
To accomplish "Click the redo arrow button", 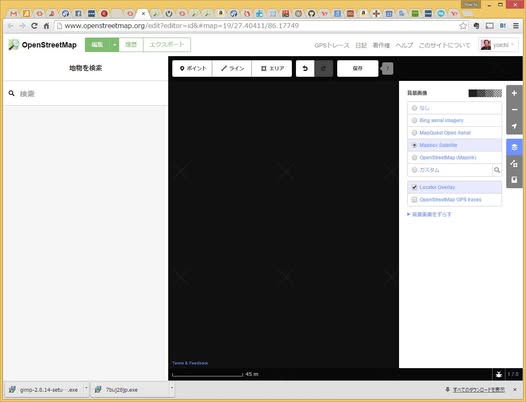I will (324, 68).
